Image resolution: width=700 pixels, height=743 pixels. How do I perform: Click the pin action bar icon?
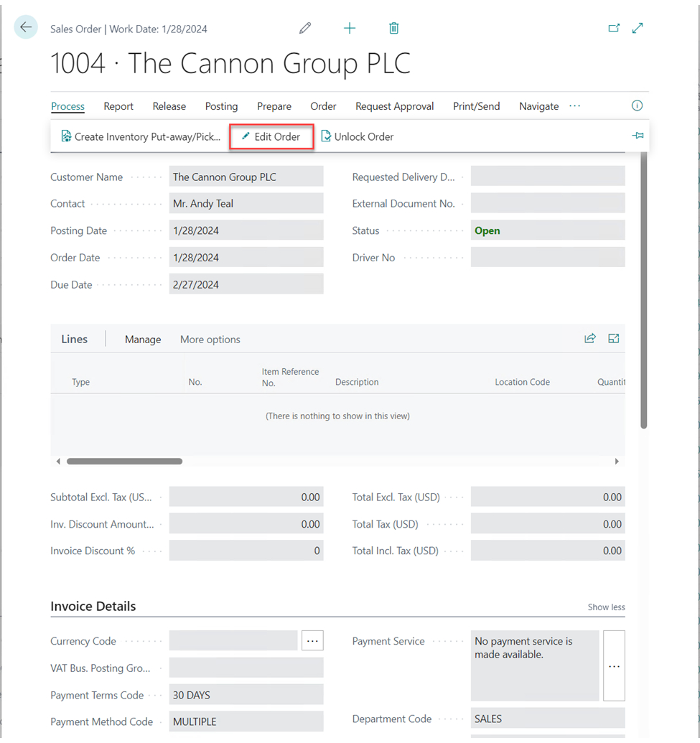(x=638, y=136)
